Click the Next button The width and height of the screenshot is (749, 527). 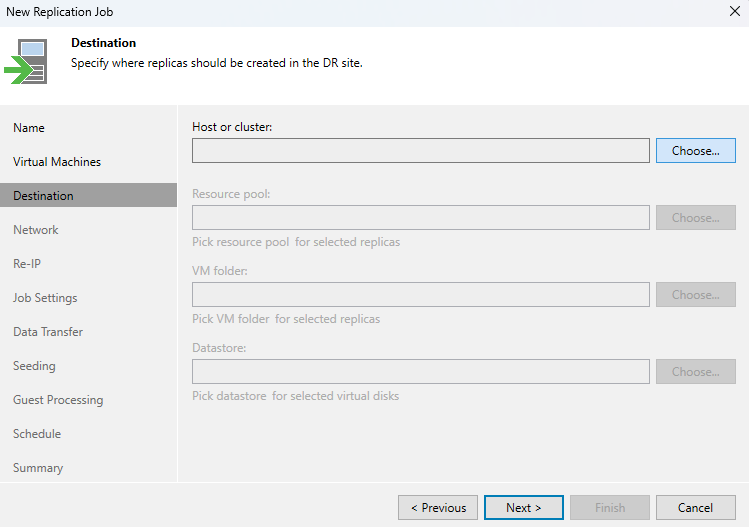tap(524, 507)
